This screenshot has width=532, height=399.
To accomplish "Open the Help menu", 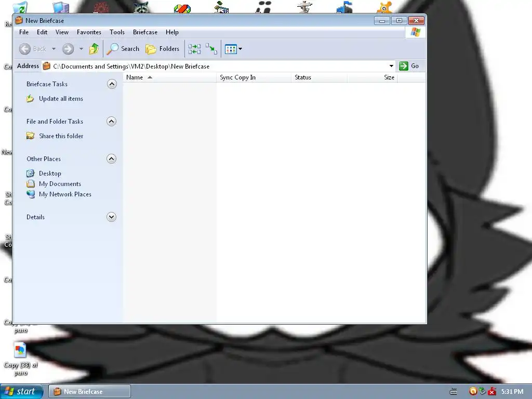I will pos(172,32).
